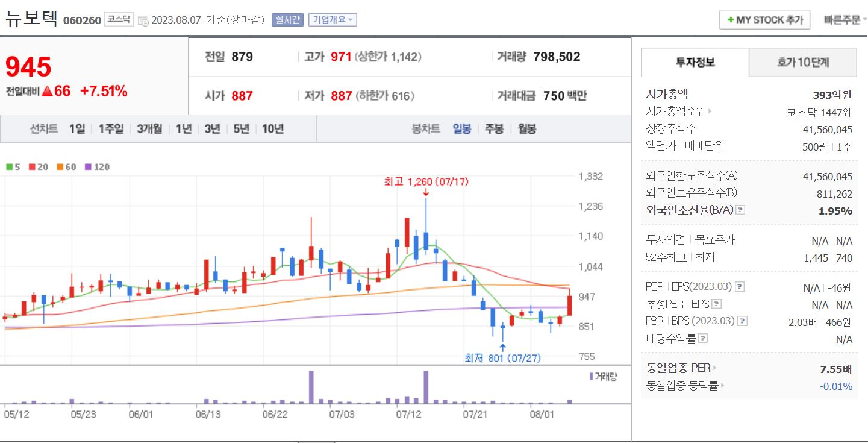Open the 시가총액순위 link arrow

tap(710, 112)
